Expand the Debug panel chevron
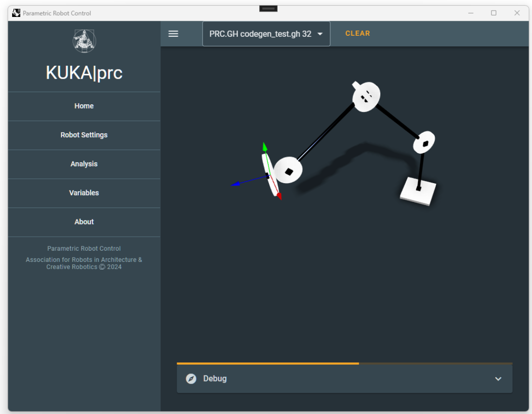The width and height of the screenshot is (532, 414). point(498,379)
